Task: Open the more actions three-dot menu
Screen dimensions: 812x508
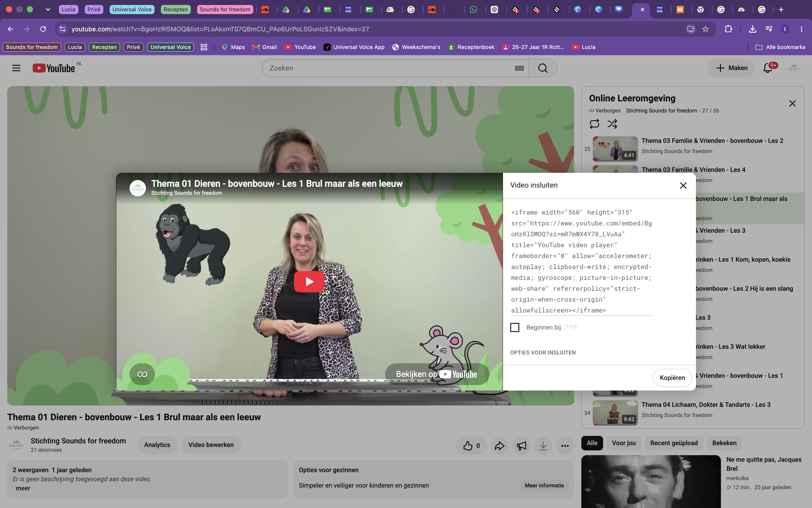Action: pyautogui.click(x=565, y=446)
